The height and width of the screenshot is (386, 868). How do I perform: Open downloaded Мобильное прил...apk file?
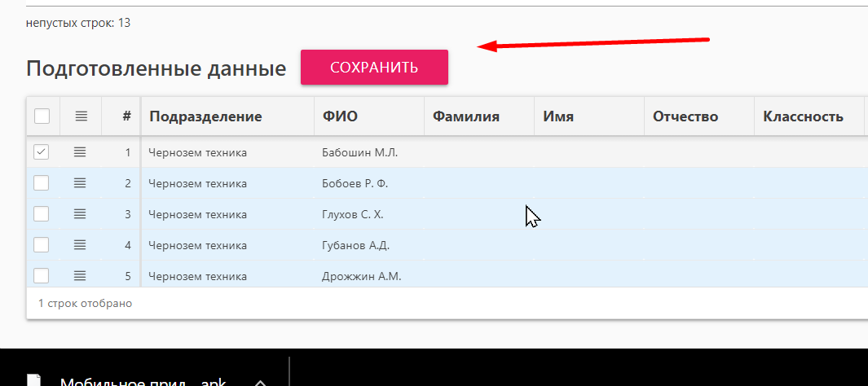pos(143,381)
